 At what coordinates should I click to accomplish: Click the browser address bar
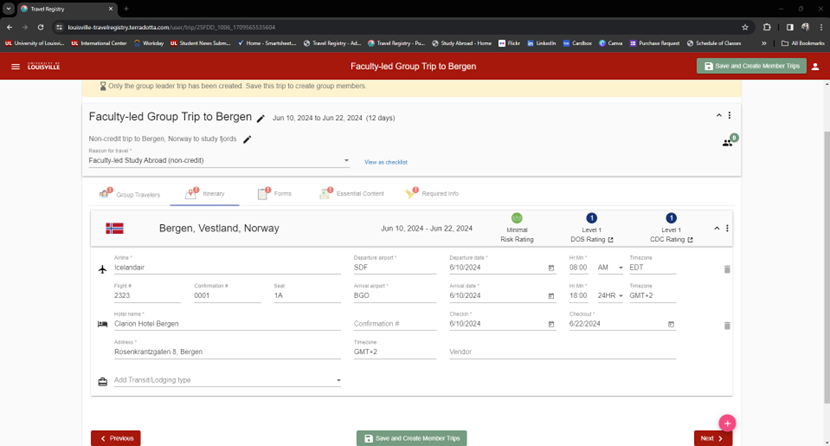click(x=402, y=27)
